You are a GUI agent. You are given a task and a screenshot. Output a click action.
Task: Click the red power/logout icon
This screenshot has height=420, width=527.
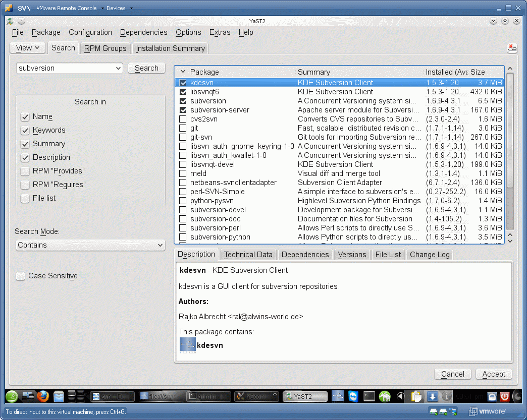click(504, 396)
